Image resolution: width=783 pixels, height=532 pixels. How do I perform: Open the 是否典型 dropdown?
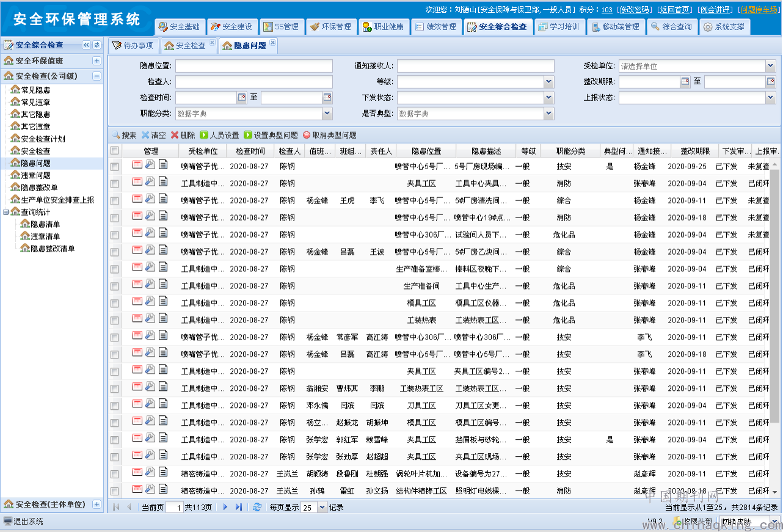coord(549,114)
